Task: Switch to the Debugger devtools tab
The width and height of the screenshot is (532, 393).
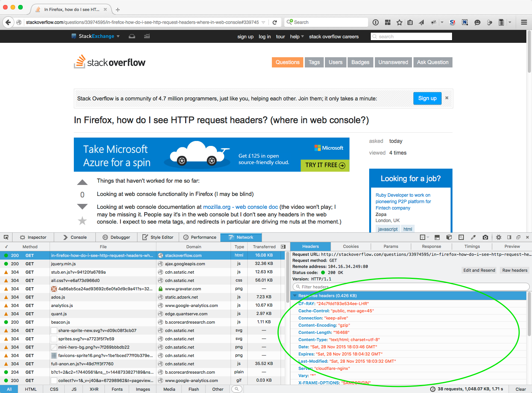Action: tap(116, 237)
